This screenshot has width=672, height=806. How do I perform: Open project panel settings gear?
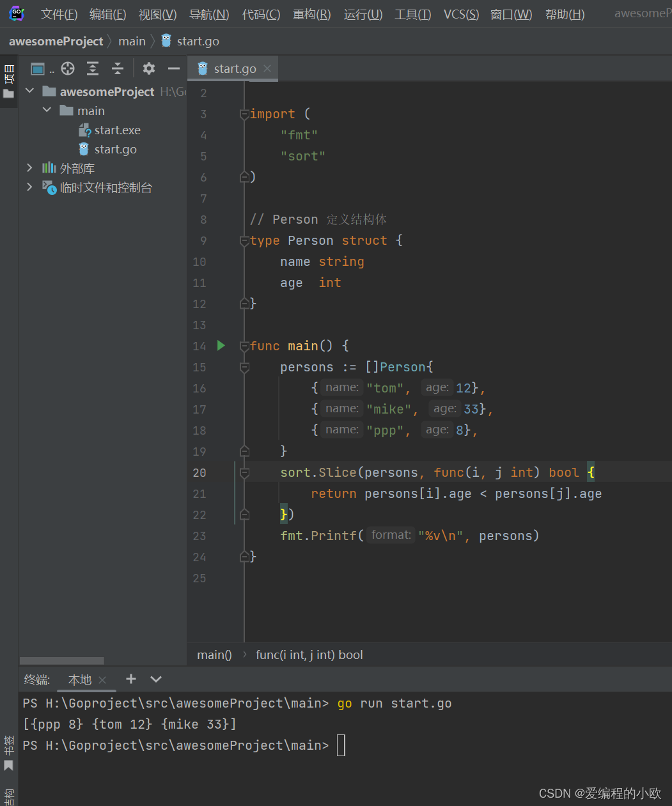(148, 68)
